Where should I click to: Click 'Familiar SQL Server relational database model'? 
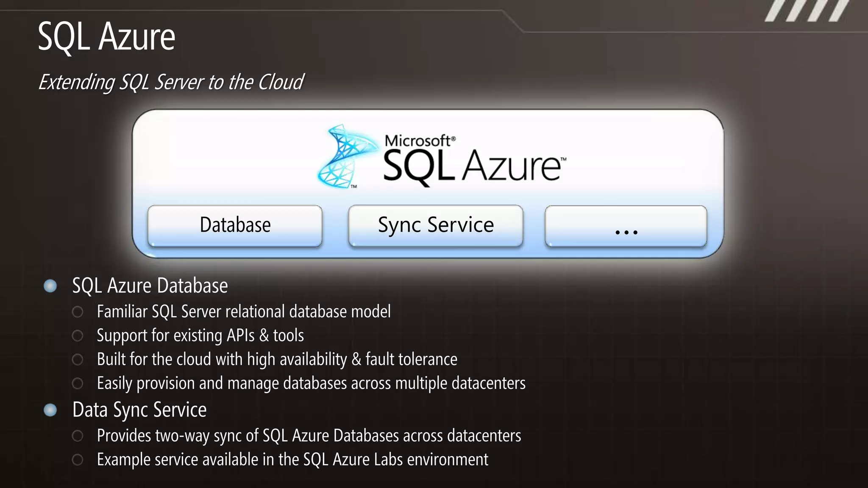point(244,312)
